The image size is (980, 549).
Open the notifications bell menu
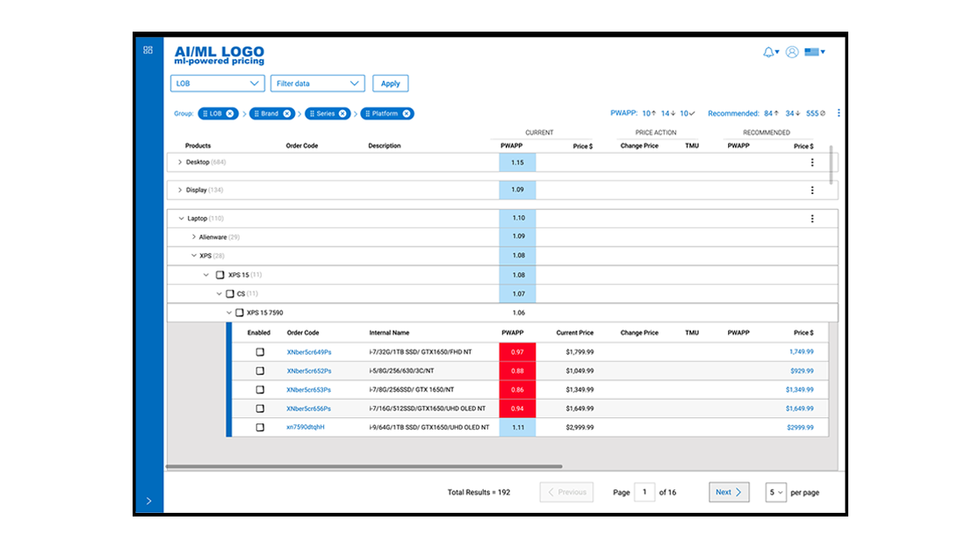(770, 52)
